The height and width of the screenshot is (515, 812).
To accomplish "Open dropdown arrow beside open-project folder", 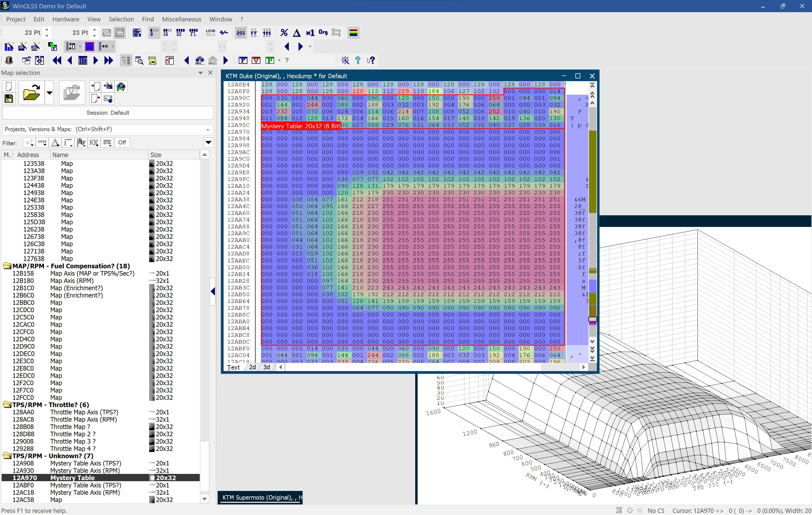I will (49, 92).
